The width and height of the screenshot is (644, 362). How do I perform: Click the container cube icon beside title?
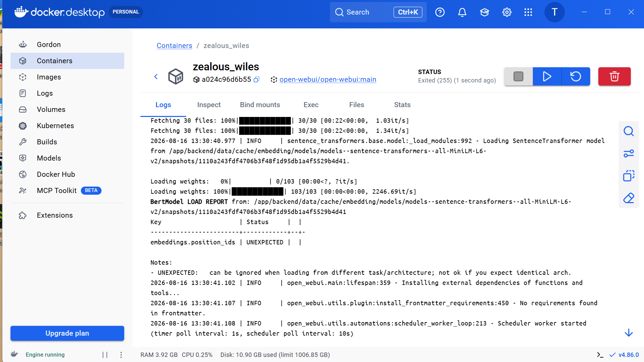(176, 76)
